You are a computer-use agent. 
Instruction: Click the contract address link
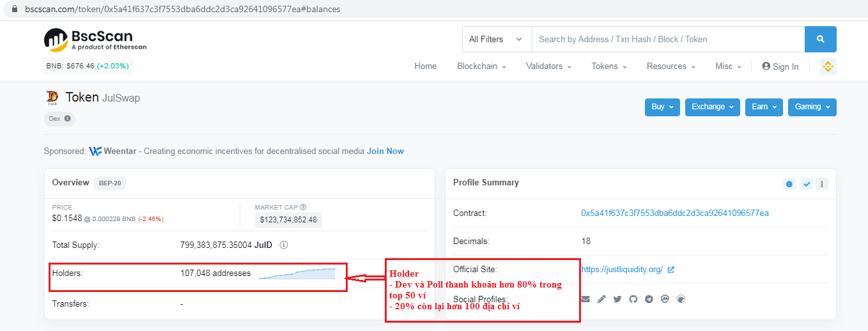674,213
